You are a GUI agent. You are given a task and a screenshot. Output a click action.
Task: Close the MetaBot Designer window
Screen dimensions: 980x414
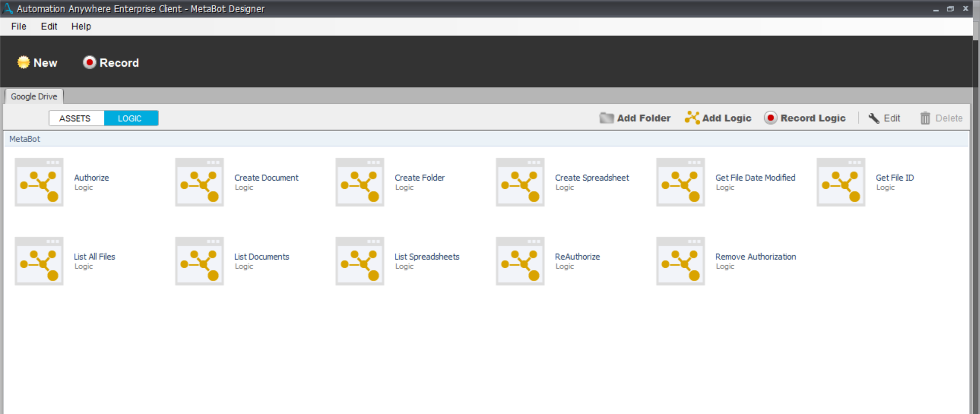[966, 9]
